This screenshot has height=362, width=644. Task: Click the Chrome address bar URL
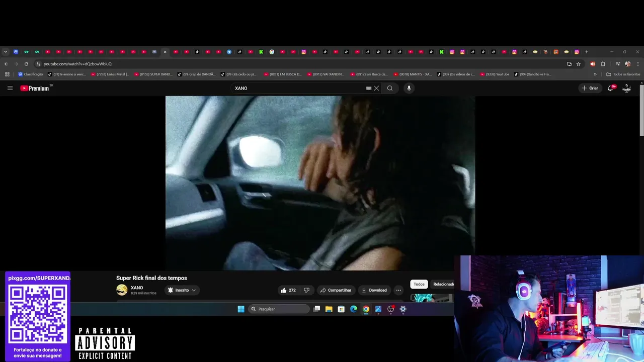(77, 64)
